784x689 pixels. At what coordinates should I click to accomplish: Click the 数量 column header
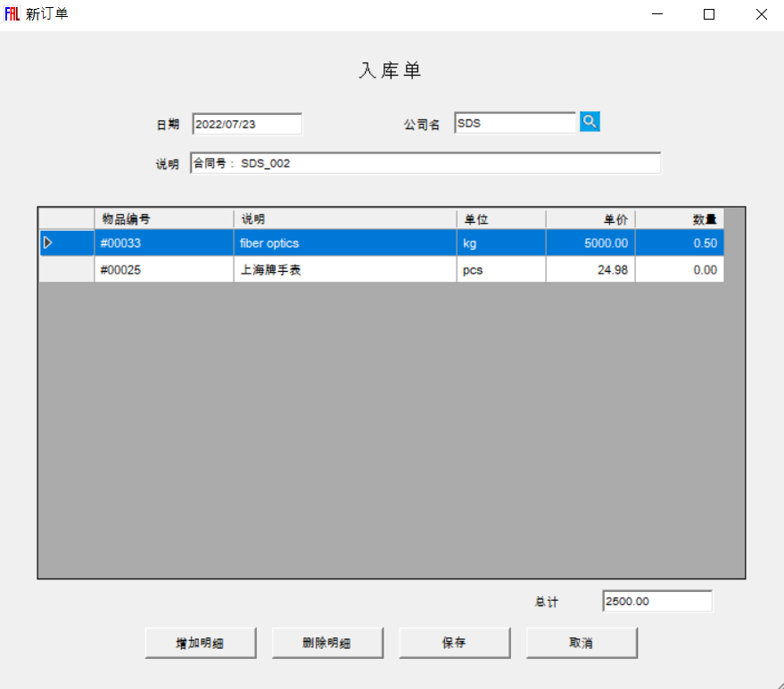point(679,219)
